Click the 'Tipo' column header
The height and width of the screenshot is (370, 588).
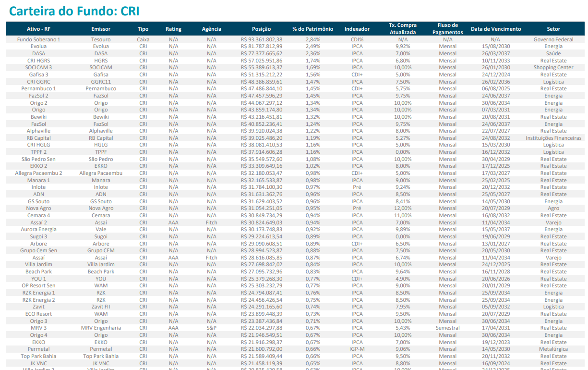pyautogui.click(x=143, y=29)
